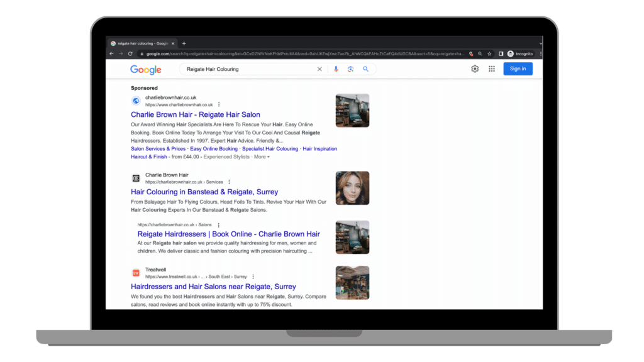Open Google Lens image search
Viewport: 644px width, 362px height.
click(351, 69)
